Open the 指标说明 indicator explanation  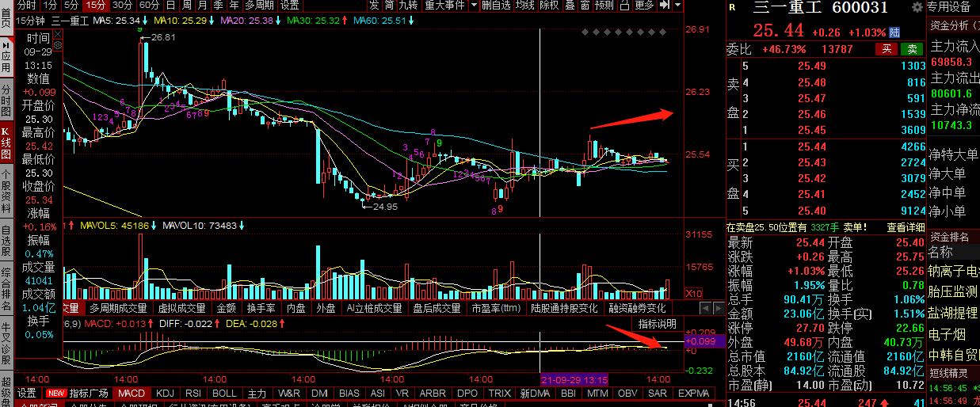(x=658, y=324)
